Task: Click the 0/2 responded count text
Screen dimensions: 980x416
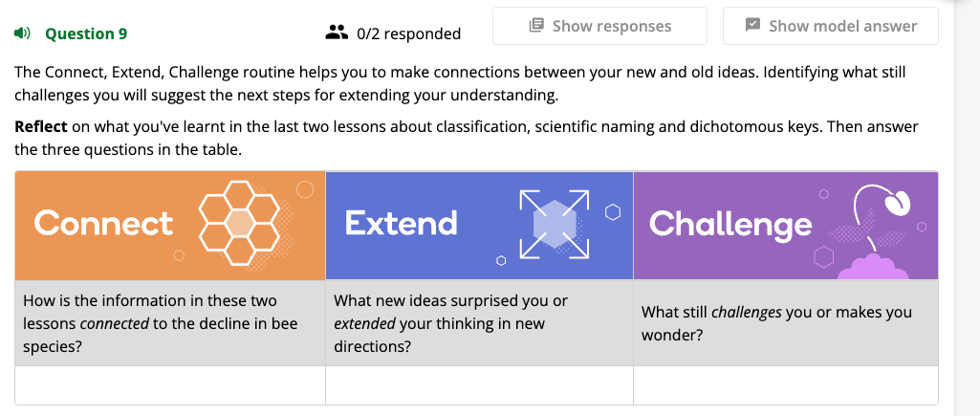Action: pos(408,33)
